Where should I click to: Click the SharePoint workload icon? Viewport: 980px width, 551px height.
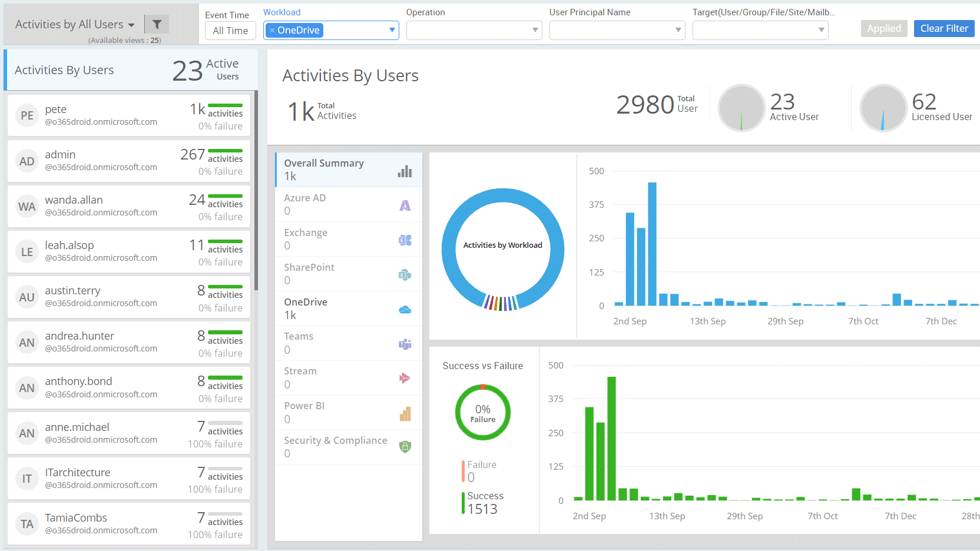[x=405, y=275]
